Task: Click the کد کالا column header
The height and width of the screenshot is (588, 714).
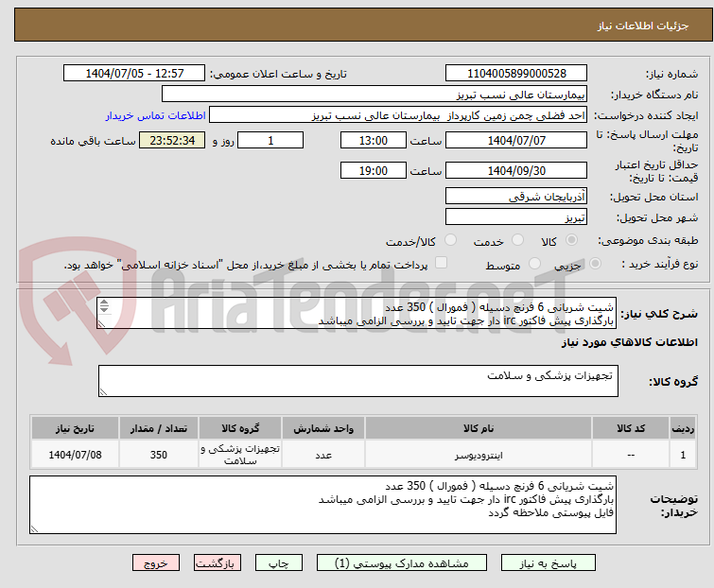Action: pos(631,428)
